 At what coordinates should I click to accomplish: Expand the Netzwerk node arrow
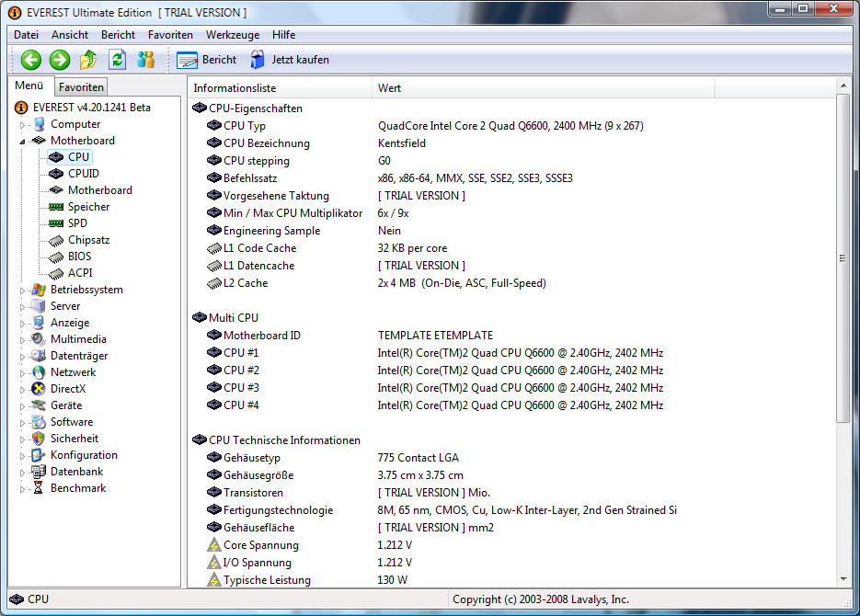point(22,374)
